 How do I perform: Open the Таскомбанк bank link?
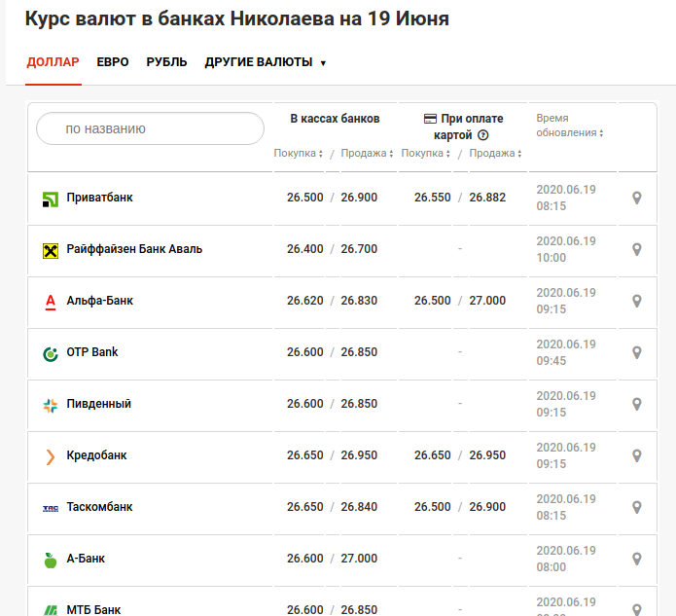tap(99, 507)
